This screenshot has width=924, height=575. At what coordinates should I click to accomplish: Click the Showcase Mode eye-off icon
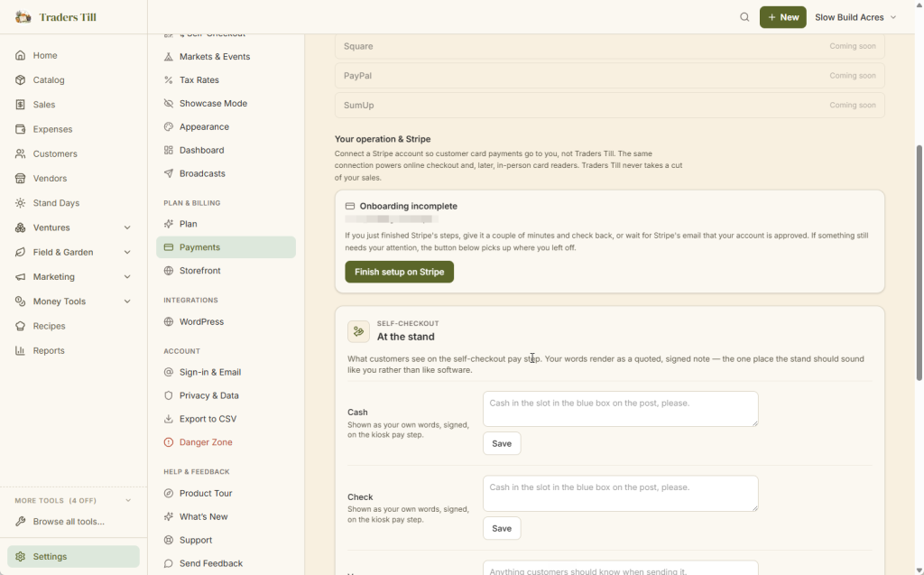pos(169,103)
